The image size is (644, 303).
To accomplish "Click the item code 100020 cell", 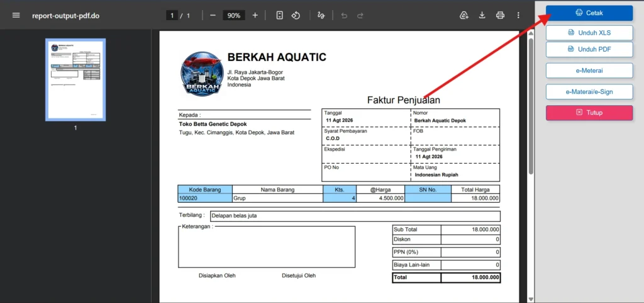I will click(x=205, y=198).
